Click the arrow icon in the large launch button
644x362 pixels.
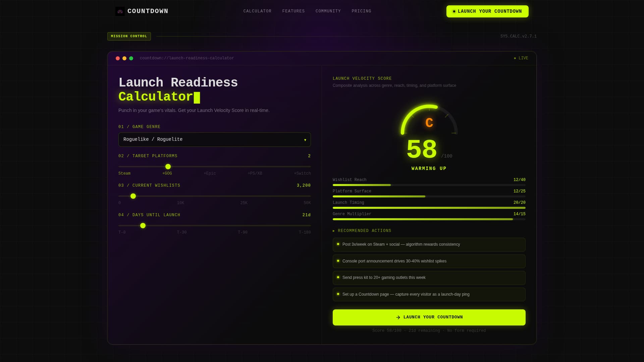398,317
